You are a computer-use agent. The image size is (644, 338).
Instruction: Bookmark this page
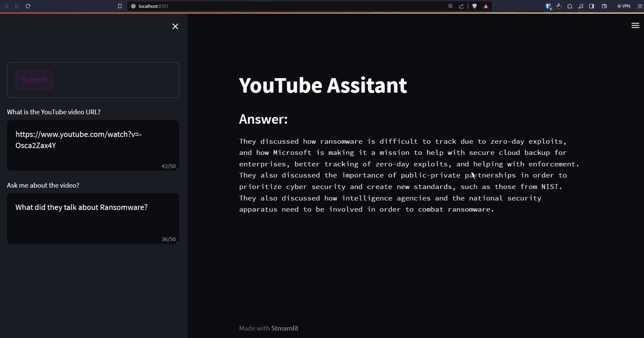click(x=120, y=6)
